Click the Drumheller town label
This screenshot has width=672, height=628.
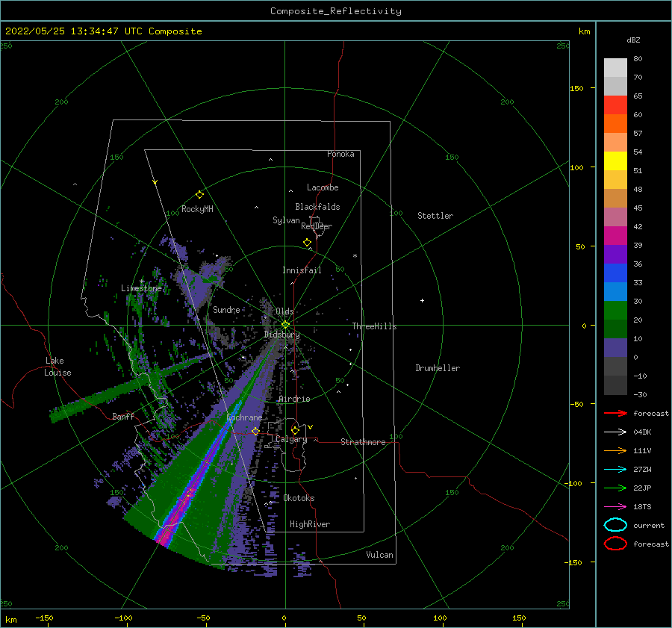click(x=438, y=368)
